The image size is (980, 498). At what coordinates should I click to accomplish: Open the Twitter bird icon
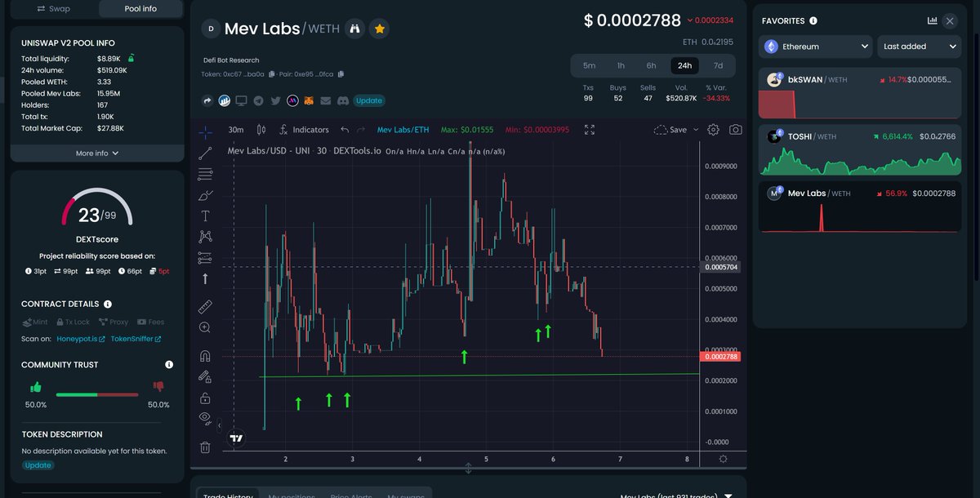pos(275,100)
